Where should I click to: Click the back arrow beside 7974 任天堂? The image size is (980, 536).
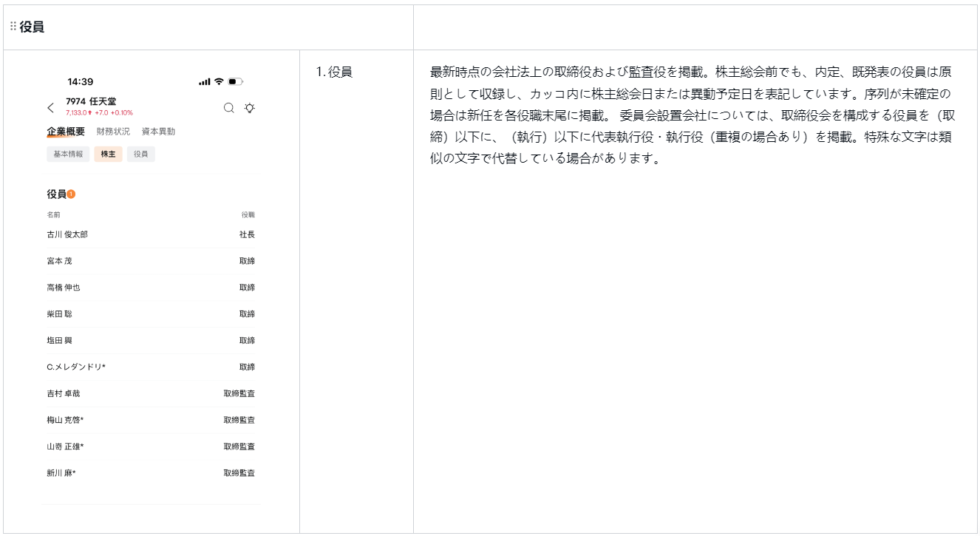pyautogui.click(x=50, y=108)
